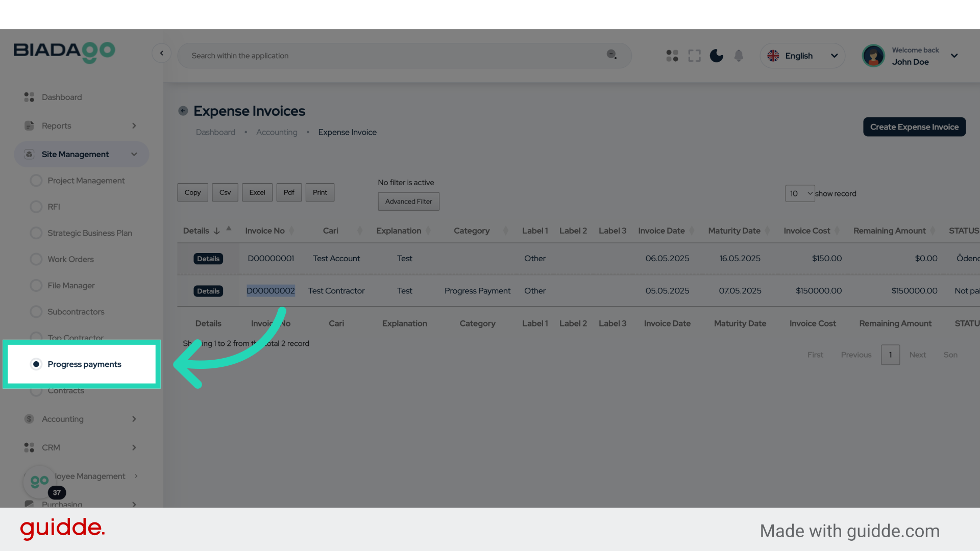Select the Work Orders radio button
This screenshot has width=980, height=551.
point(36,259)
